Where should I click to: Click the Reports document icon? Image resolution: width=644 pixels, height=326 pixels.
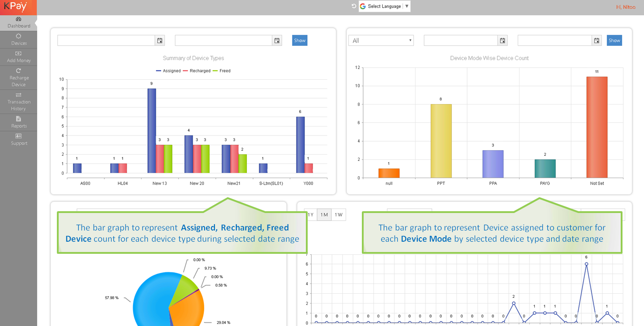click(18, 119)
